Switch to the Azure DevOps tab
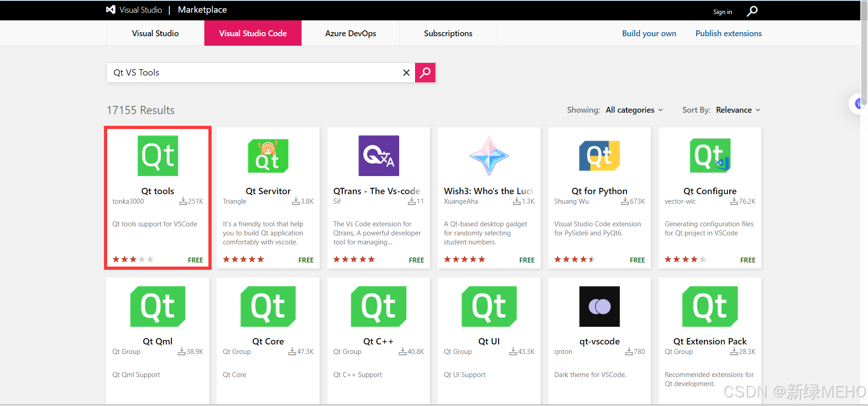Viewport: 868px width, 406px height. click(x=350, y=33)
